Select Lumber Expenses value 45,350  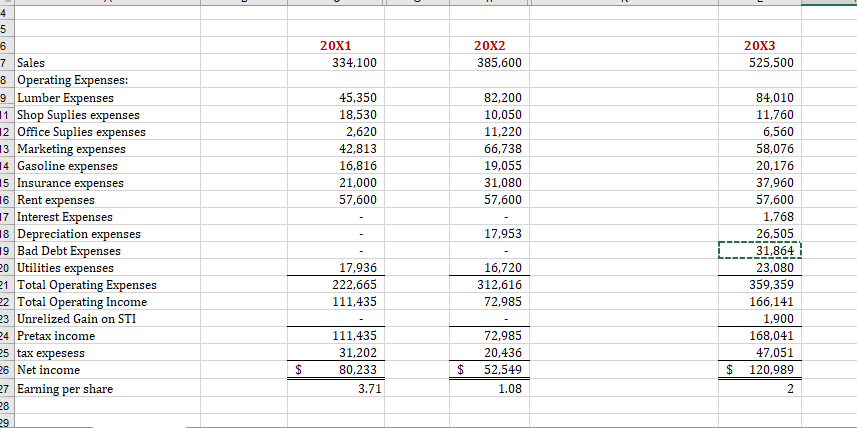coord(336,98)
